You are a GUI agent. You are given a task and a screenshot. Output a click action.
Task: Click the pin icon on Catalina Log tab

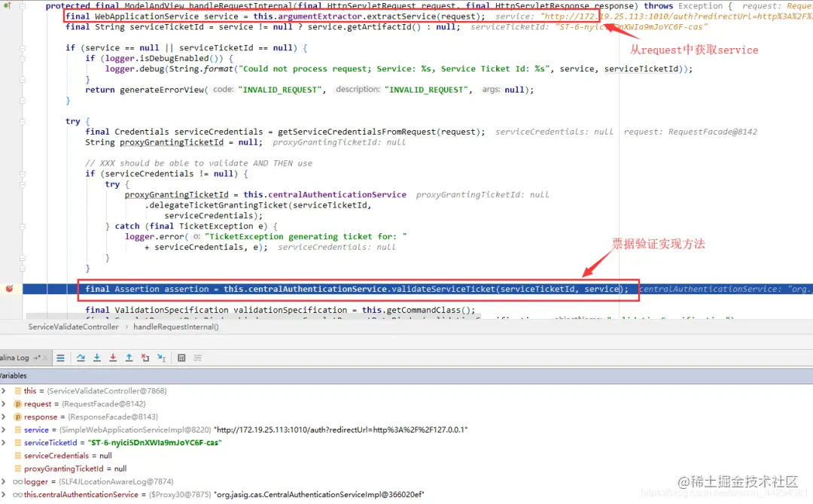click(36, 358)
